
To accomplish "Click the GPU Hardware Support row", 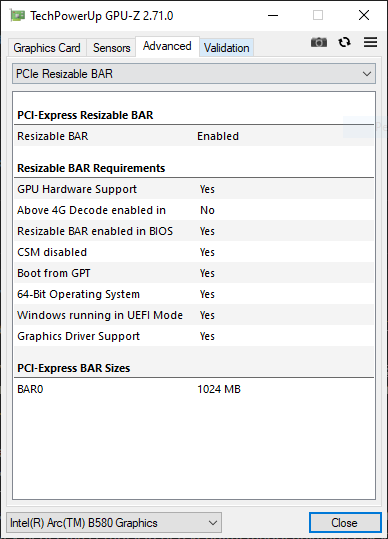I will [x=194, y=189].
